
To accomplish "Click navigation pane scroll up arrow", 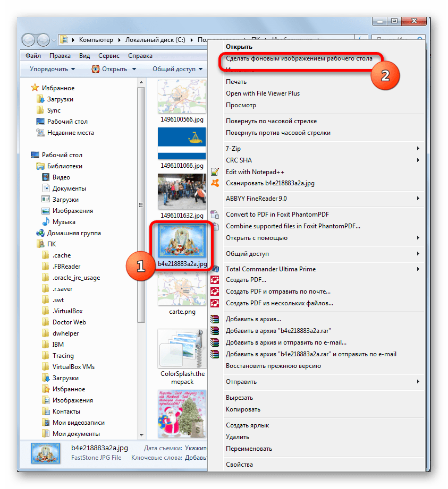I will [x=141, y=82].
